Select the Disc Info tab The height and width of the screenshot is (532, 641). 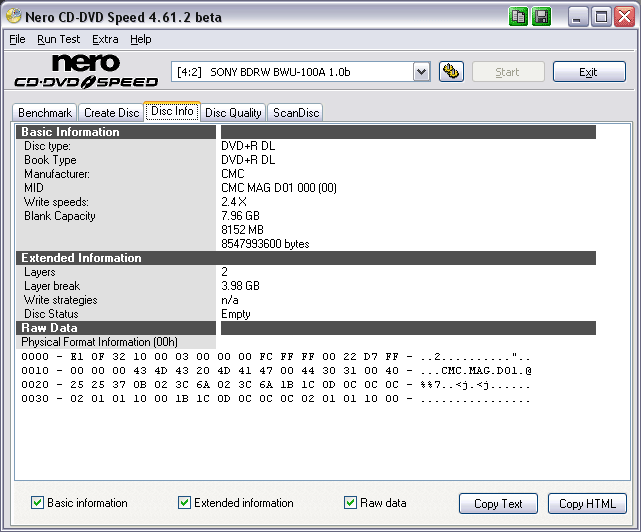[x=172, y=111]
